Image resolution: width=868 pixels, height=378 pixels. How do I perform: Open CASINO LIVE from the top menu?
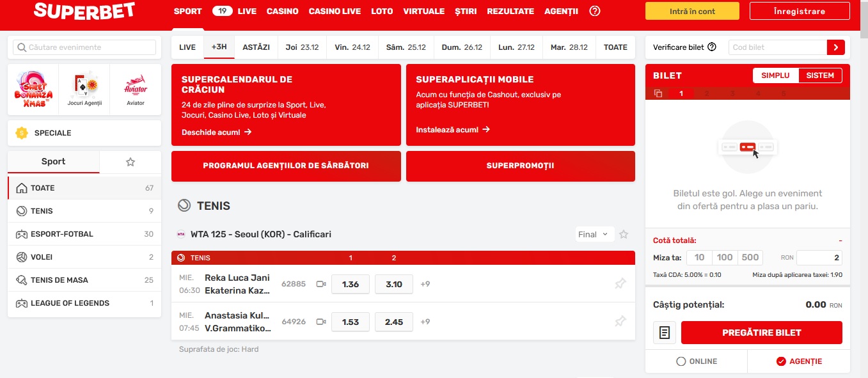pos(335,11)
